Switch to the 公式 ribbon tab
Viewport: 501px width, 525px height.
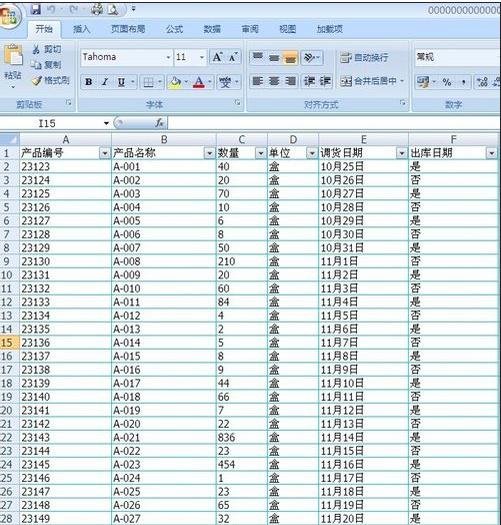174,29
